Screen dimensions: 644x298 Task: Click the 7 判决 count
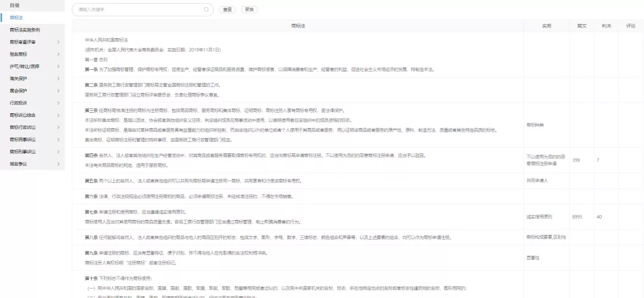click(x=598, y=160)
